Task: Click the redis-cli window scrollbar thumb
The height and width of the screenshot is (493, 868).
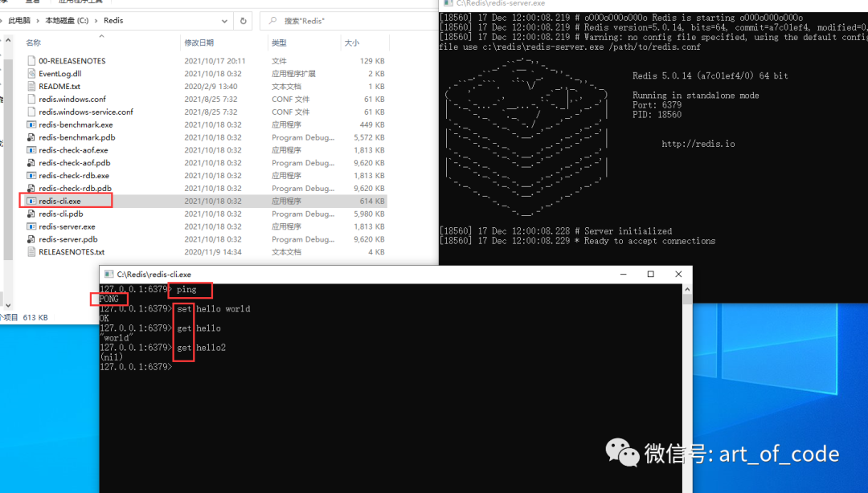Action: coord(687,299)
